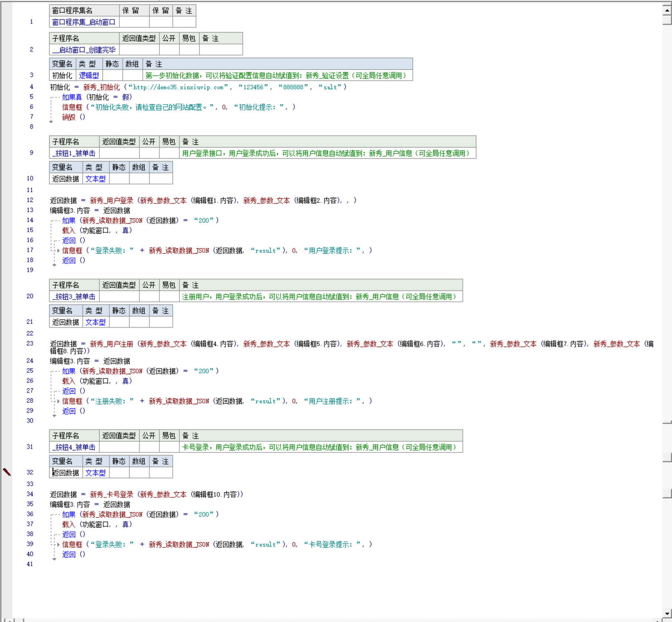Click the 新秀_卡号登录 function call

click(x=112, y=494)
